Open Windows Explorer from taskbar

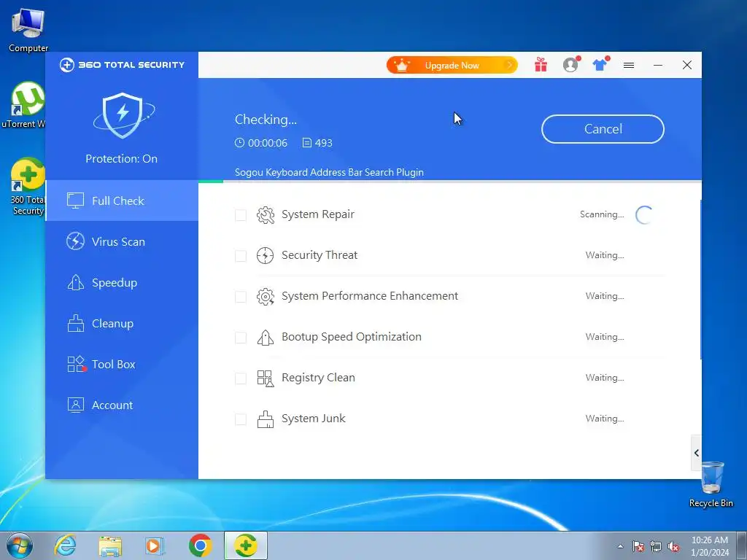point(110,545)
